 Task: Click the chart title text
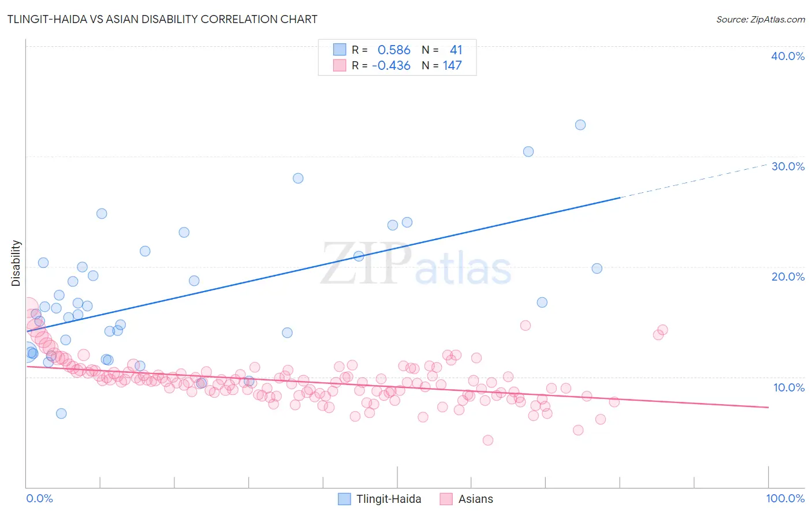162,19
